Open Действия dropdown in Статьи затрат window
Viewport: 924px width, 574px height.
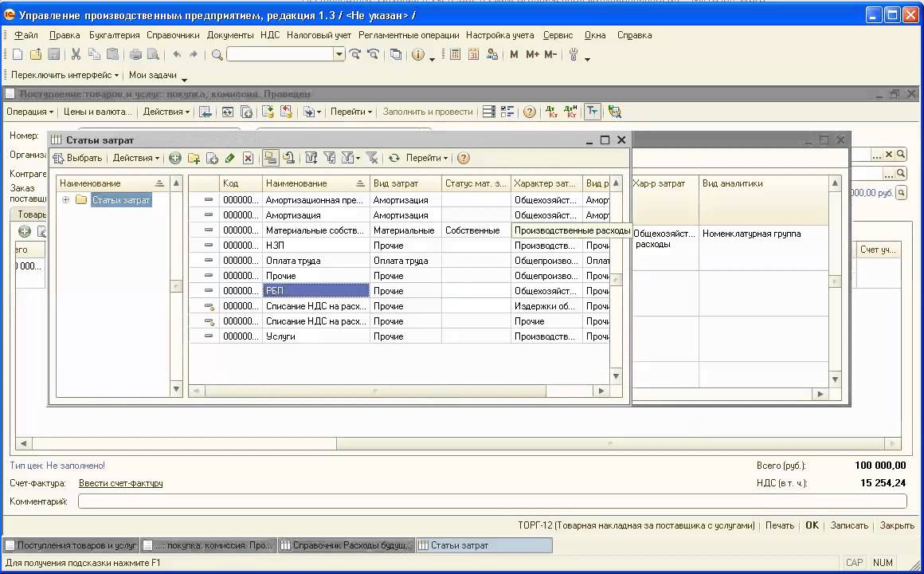point(136,158)
